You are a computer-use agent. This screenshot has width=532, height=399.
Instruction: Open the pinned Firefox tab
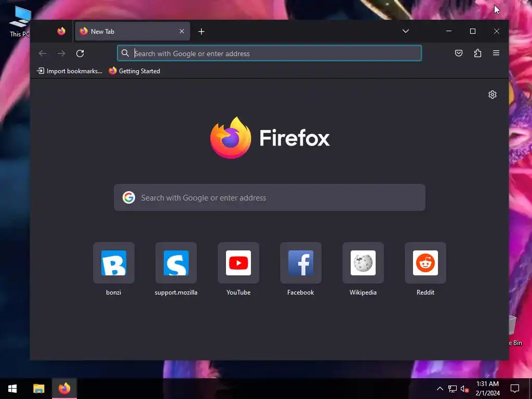[x=61, y=31]
